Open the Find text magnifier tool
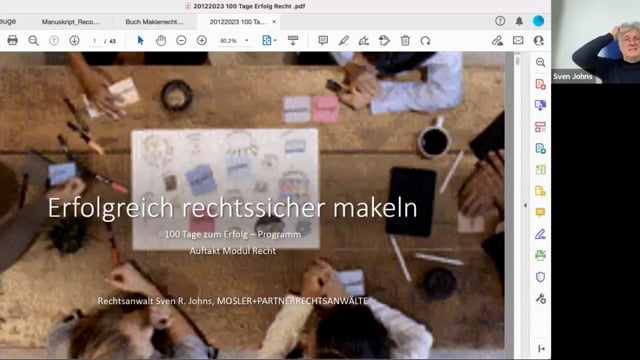Viewport: 640px width, 360px height. click(33, 40)
